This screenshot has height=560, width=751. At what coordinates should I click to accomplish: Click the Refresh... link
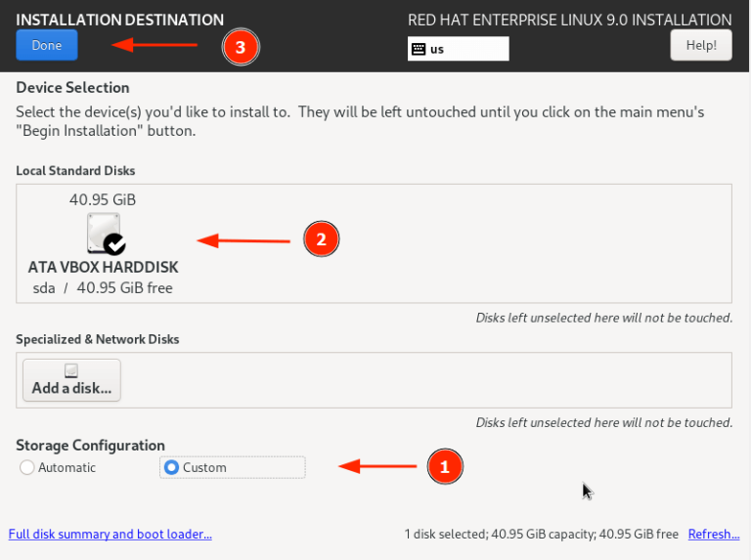(x=713, y=534)
